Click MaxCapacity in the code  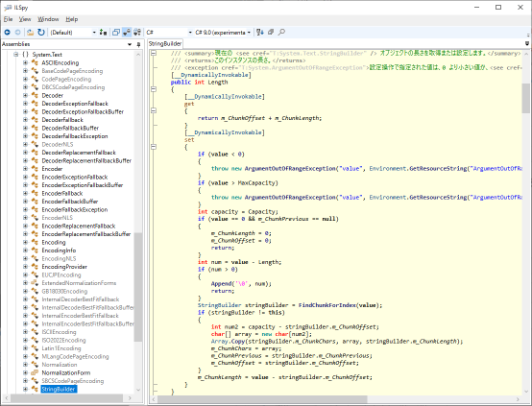coord(255,182)
